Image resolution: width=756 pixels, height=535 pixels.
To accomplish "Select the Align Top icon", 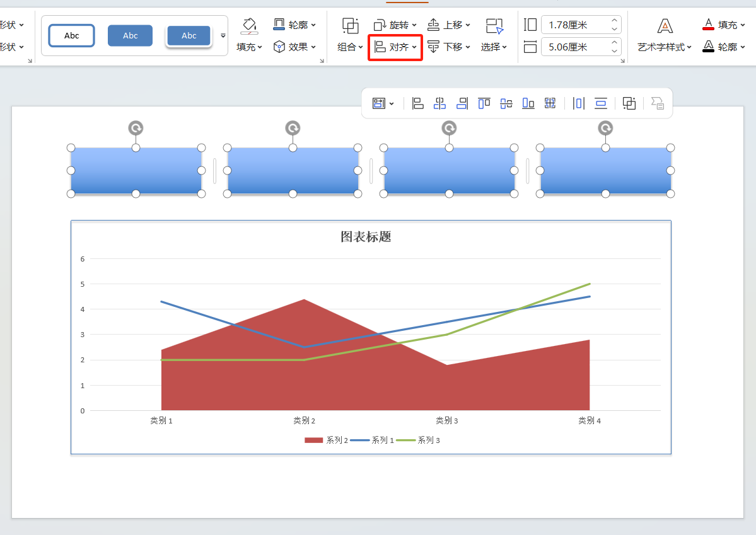I will point(484,103).
